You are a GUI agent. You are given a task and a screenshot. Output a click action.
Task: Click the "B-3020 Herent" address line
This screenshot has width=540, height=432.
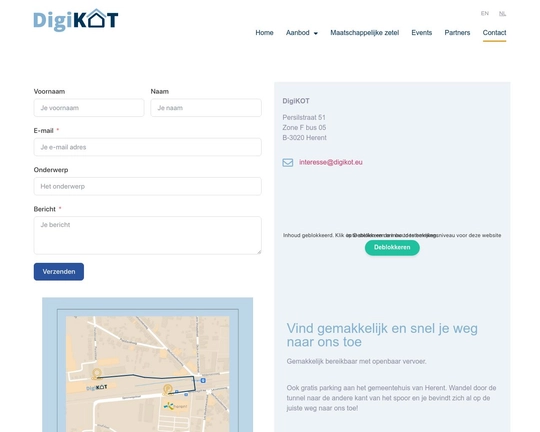[x=304, y=138]
